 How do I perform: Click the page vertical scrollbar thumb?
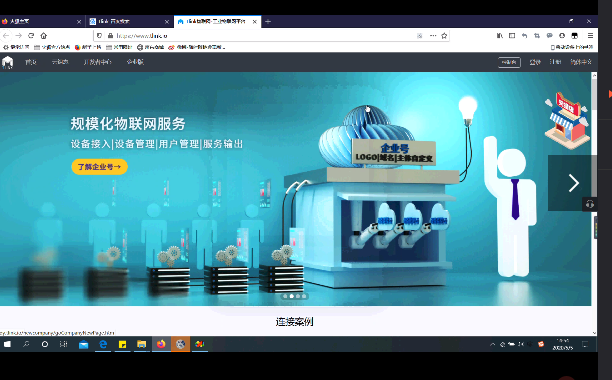(594, 94)
